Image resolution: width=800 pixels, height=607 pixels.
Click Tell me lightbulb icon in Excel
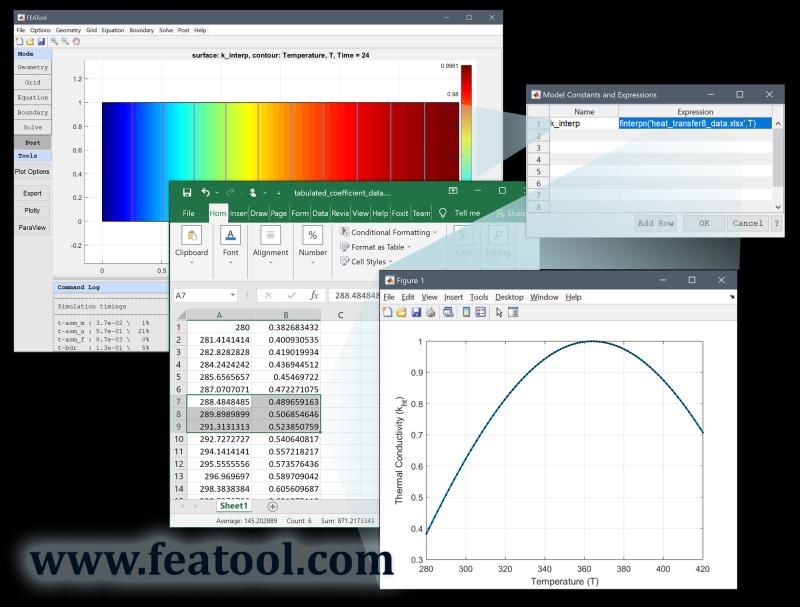click(443, 213)
